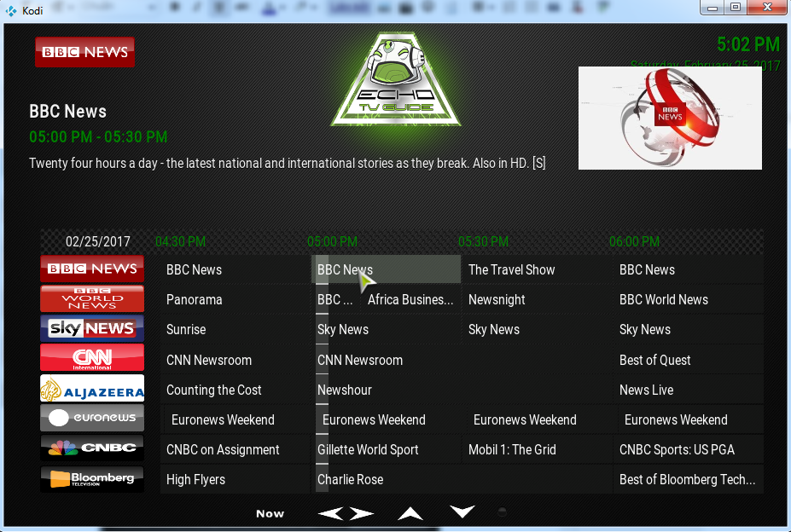The width and height of the screenshot is (791, 532).
Task: Select the Al Jazeera channel logo
Action: pos(92,388)
